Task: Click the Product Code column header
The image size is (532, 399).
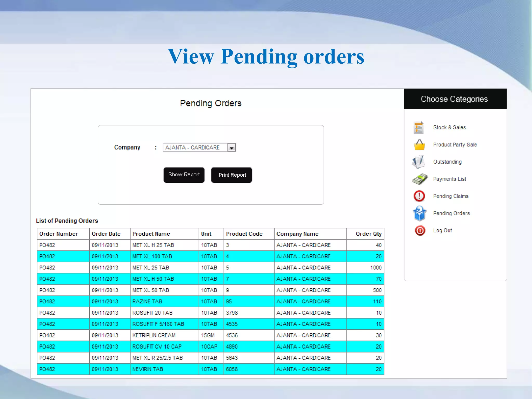Action: coord(249,234)
